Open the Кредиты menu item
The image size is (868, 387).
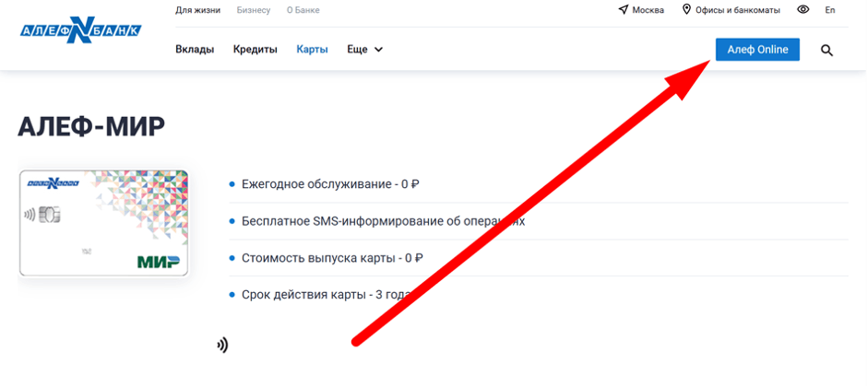256,49
